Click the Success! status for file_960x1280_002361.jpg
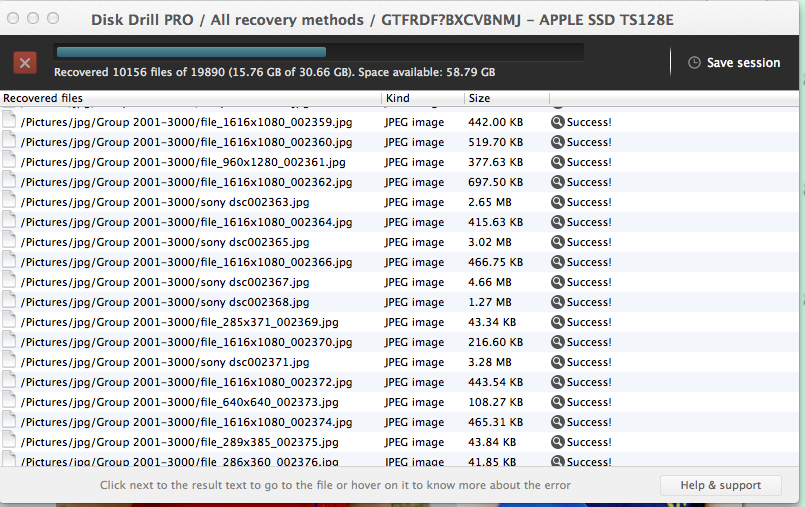This screenshot has height=507, width=805. pos(589,162)
